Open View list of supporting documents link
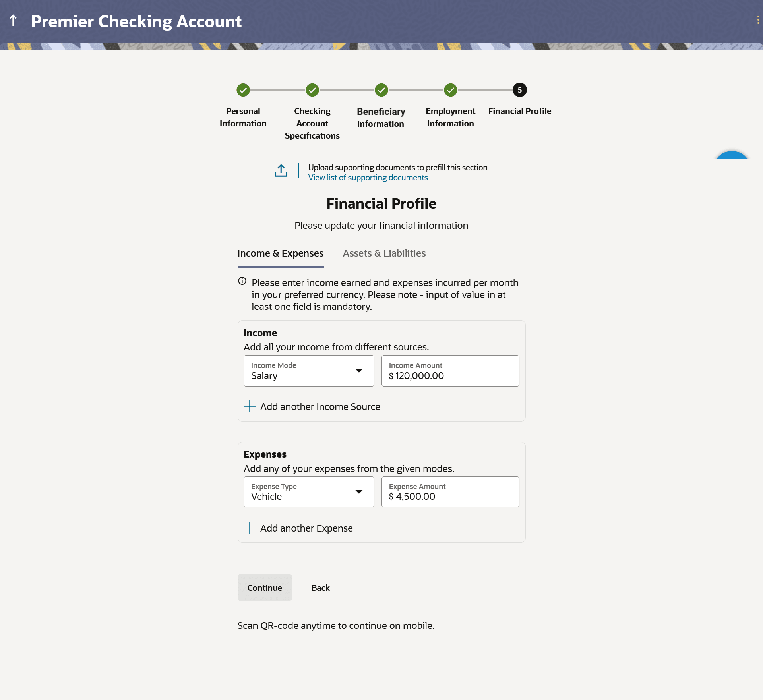 (368, 178)
